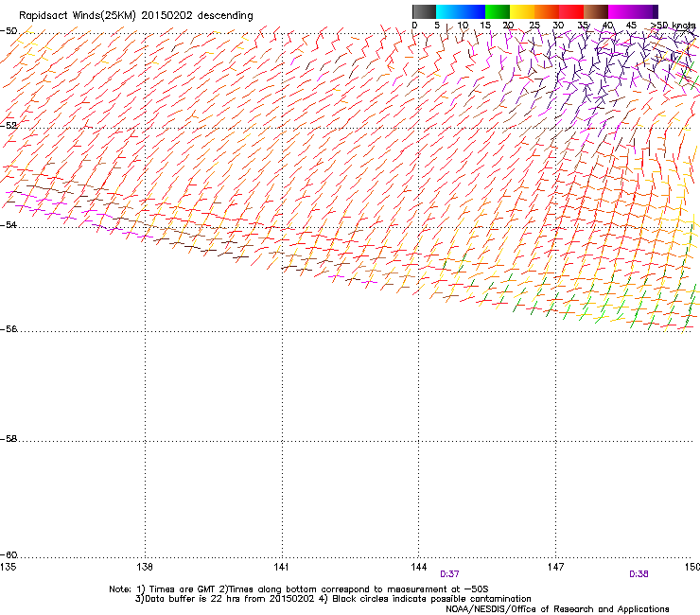
Task: Click the brown 35-40 knots color band
Action: coord(596,11)
